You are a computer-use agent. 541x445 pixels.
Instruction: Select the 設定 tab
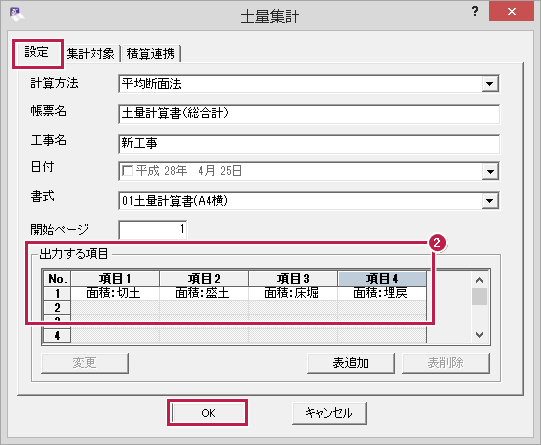(x=37, y=52)
